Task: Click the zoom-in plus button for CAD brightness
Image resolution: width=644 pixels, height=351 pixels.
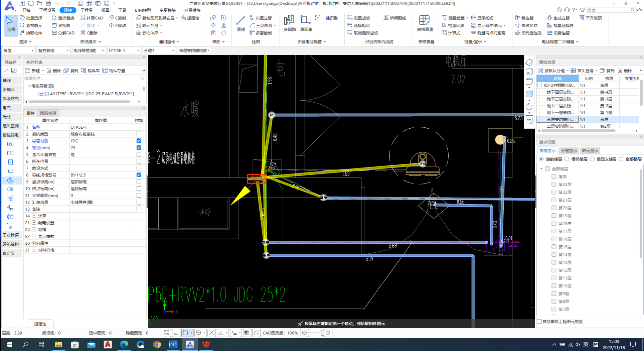Action: pyautogui.click(x=328, y=333)
